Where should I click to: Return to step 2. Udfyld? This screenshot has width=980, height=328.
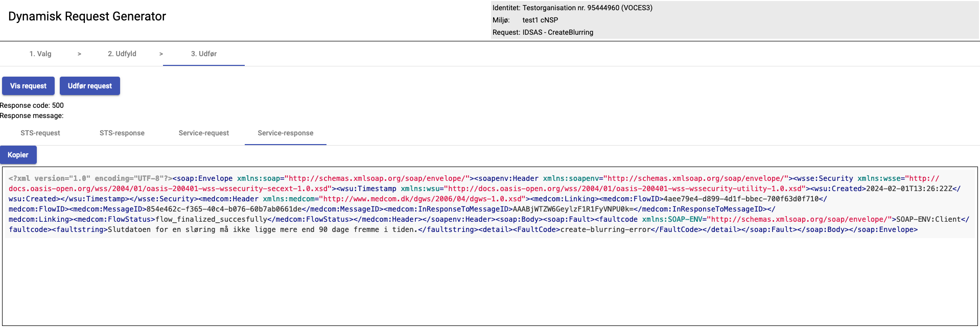(122, 54)
